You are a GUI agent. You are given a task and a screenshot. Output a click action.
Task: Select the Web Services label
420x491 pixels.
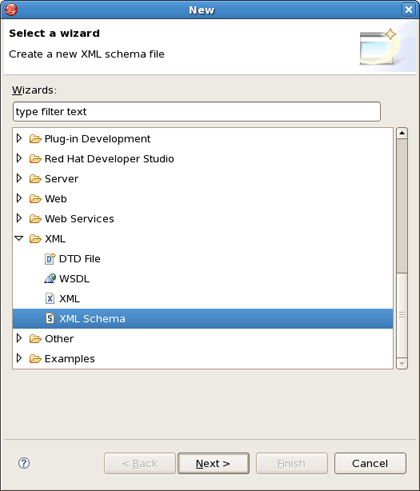pos(79,219)
